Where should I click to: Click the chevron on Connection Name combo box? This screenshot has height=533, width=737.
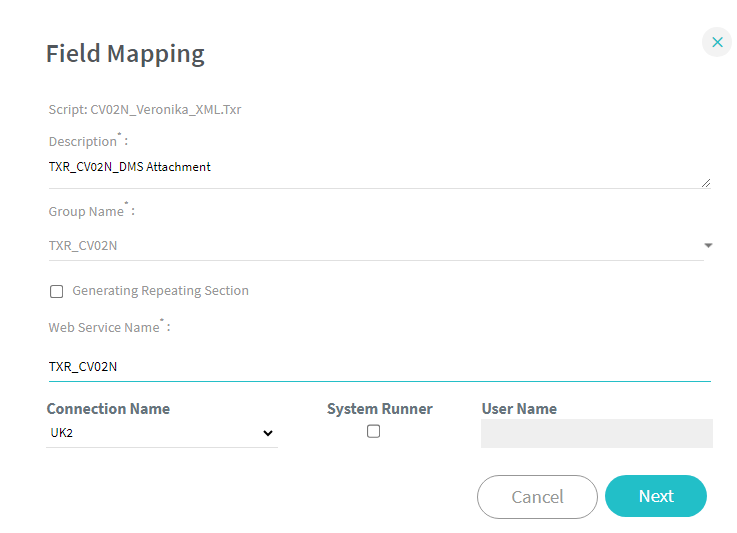point(267,433)
